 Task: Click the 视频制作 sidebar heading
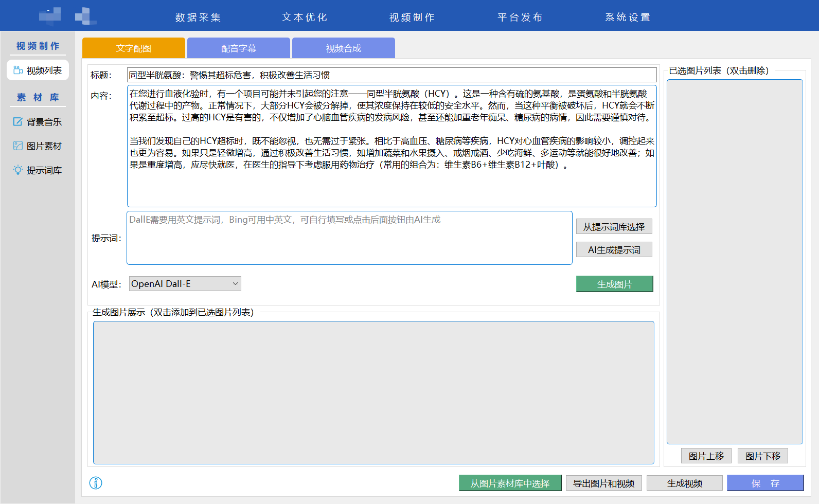[x=38, y=46]
